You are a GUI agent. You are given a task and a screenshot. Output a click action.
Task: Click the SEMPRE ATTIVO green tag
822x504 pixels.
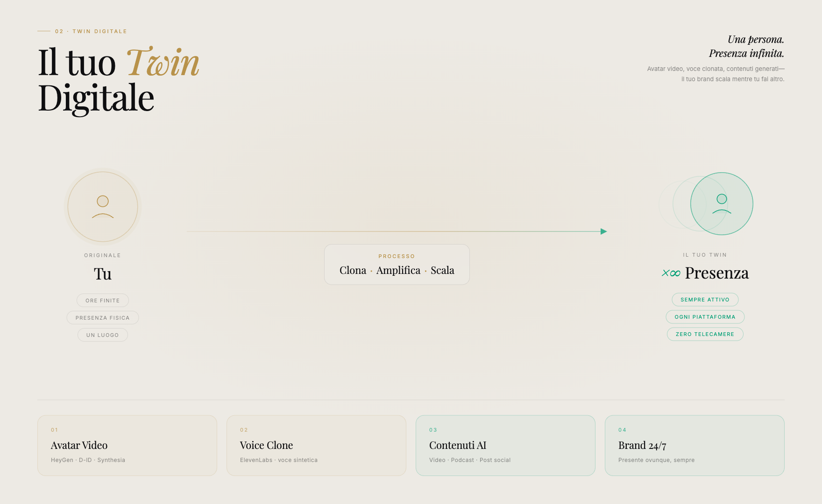[x=705, y=300]
